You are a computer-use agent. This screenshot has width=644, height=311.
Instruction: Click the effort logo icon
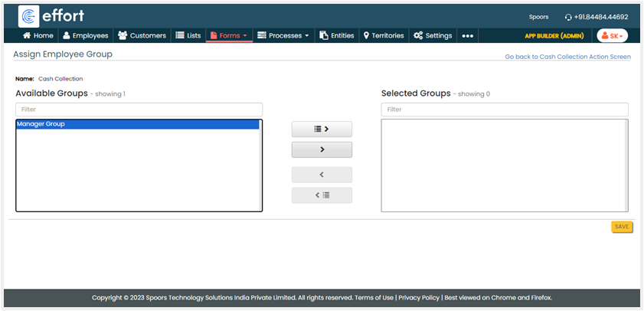pyautogui.click(x=29, y=16)
